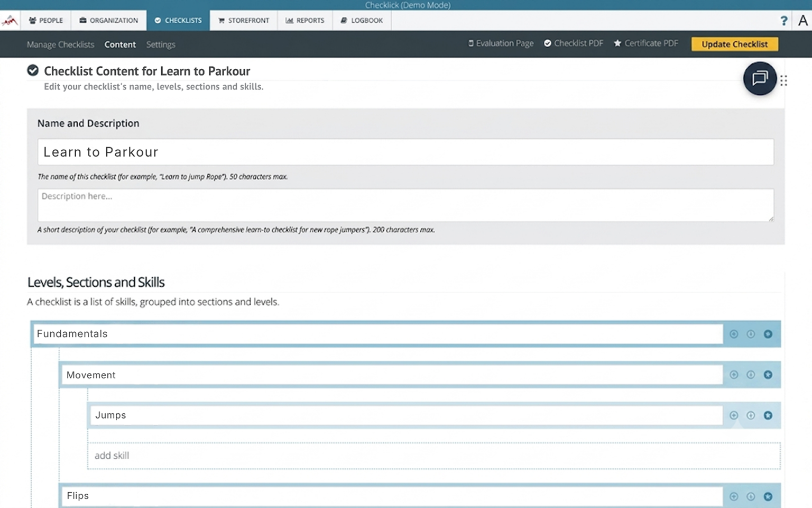The image size is (812, 508).
Task: Click the plus icon in Movement row
Action: pyautogui.click(x=734, y=375)
